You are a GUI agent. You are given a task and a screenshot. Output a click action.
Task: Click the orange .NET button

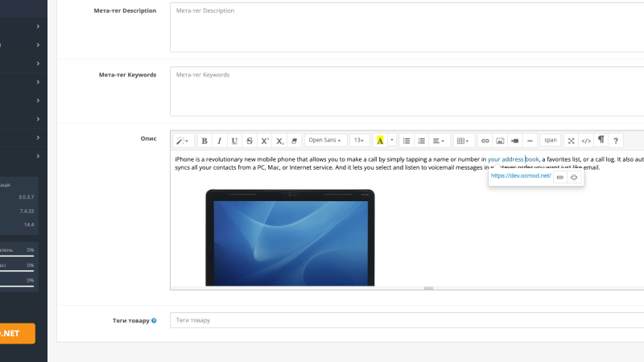tap(16, 333)
